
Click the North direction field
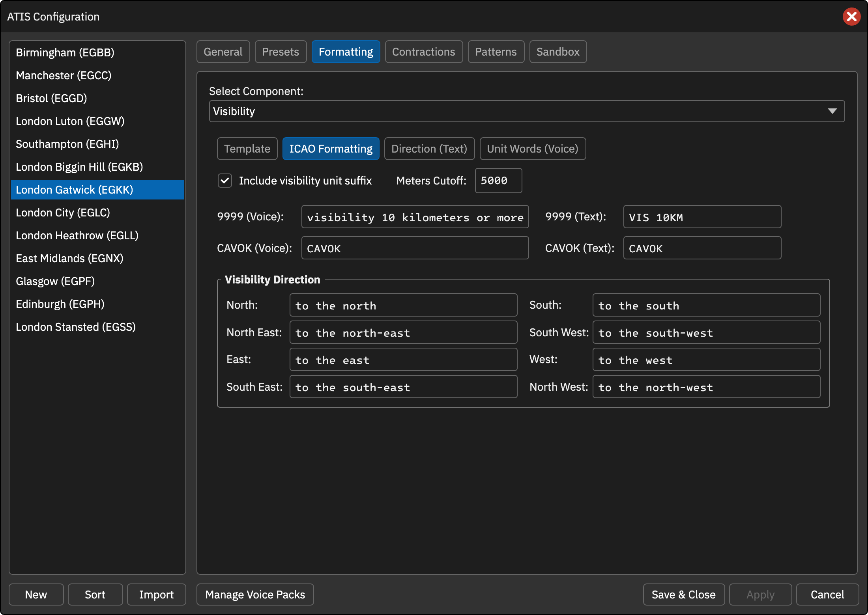point(403,305)
